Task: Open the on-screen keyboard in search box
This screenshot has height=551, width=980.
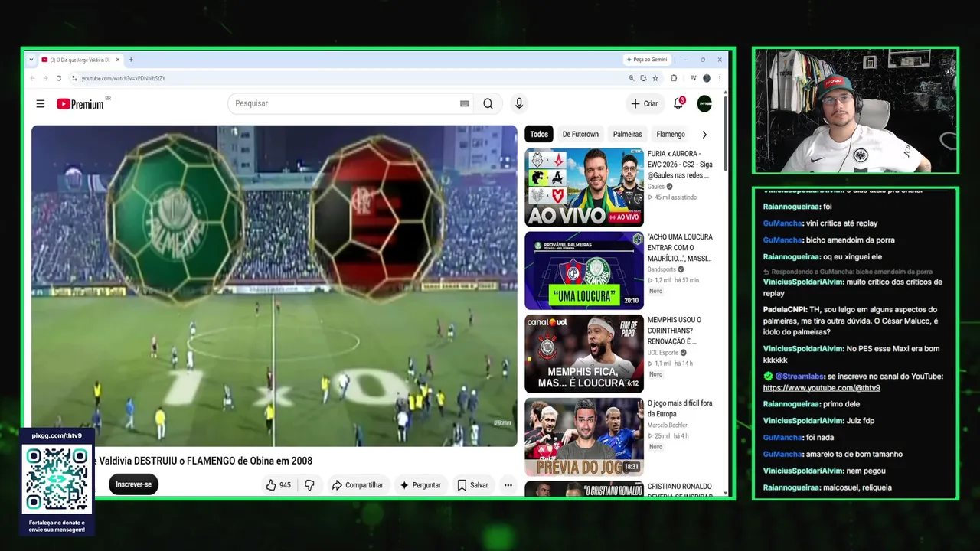Action: [465, 104]
